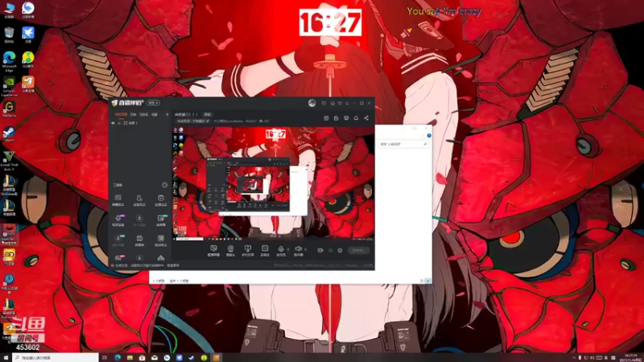
Task: Open the Microsoft Edge desktop shortcut
Action: pyautogui.click(x=9, y=61)
